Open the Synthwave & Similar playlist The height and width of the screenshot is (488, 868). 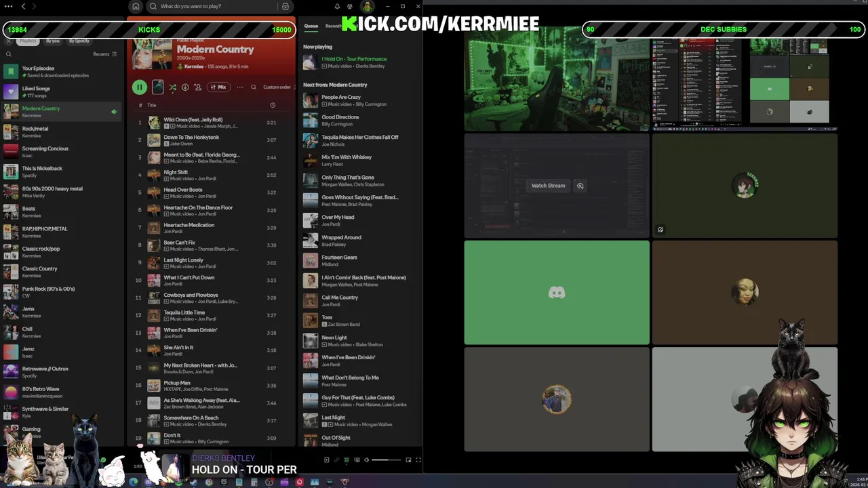point(62,412)
